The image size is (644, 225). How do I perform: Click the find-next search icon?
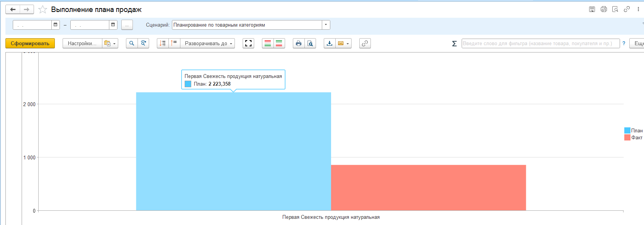[143, 43]
